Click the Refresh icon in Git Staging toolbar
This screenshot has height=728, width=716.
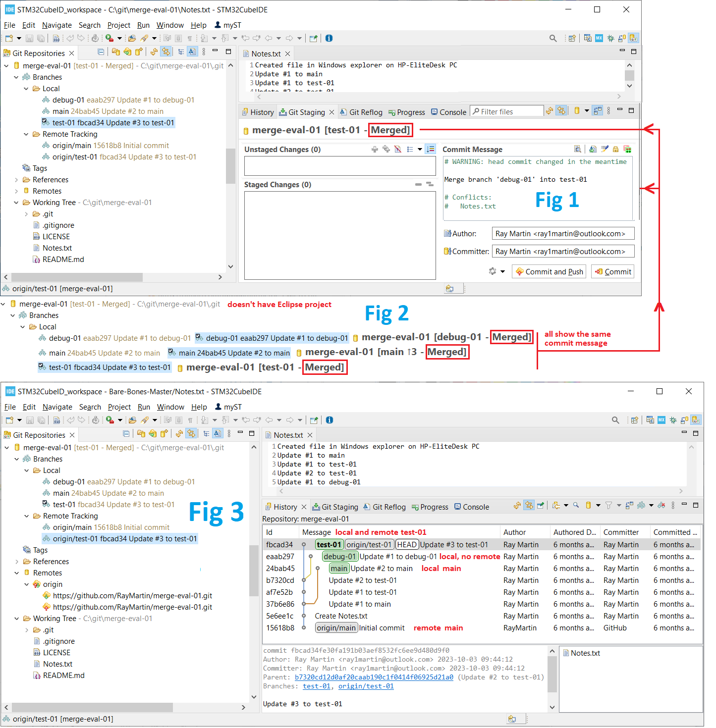(550, 111)
